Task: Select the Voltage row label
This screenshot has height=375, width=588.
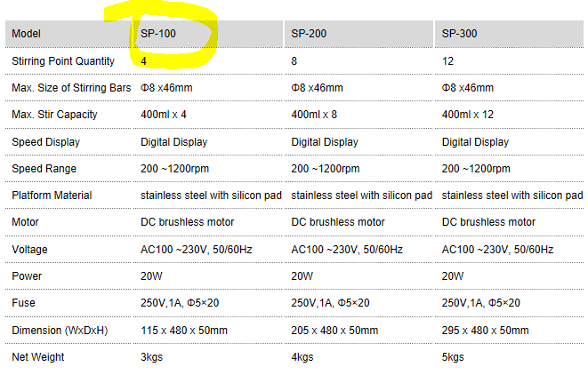Action: [30, 250]
